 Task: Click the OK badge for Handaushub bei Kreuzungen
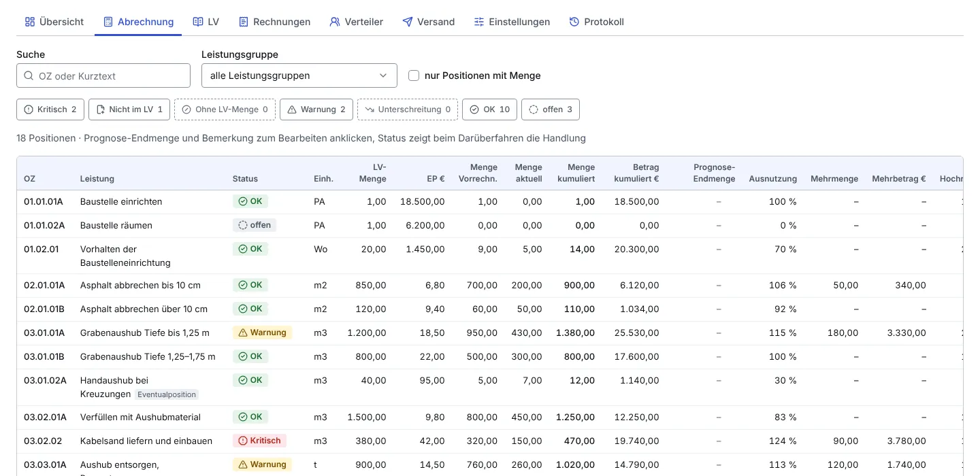(250, 380)
